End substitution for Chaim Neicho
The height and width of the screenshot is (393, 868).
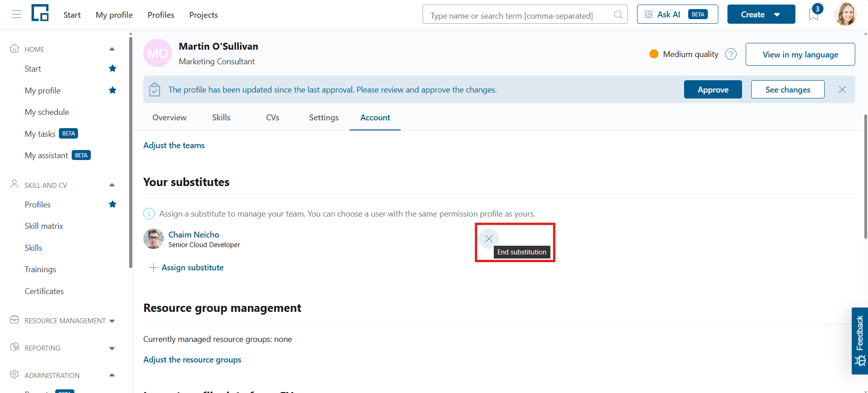coord(489,238)
